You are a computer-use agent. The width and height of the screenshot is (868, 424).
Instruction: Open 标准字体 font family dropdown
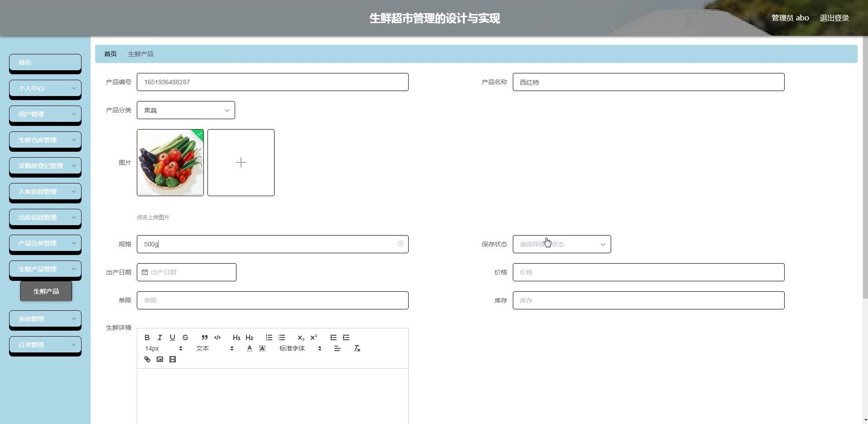point(300,348)
